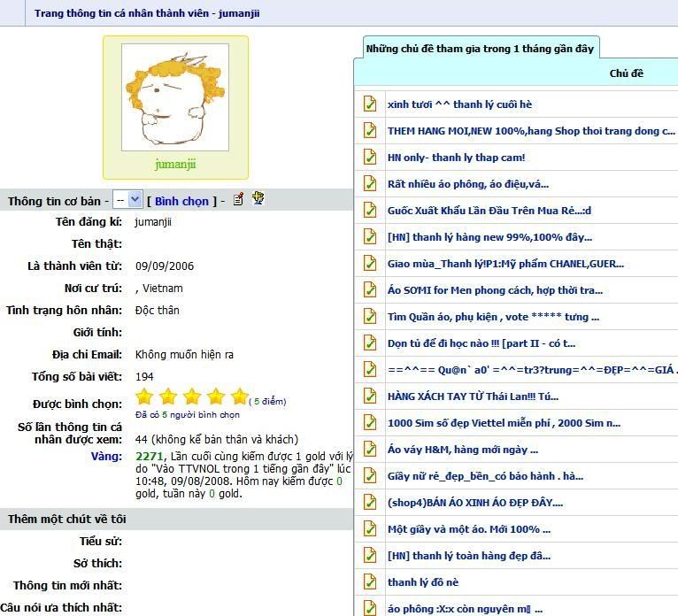Click document icon for 'THEM HANG MOI,NEW 100%' topic

click(370, 130)
